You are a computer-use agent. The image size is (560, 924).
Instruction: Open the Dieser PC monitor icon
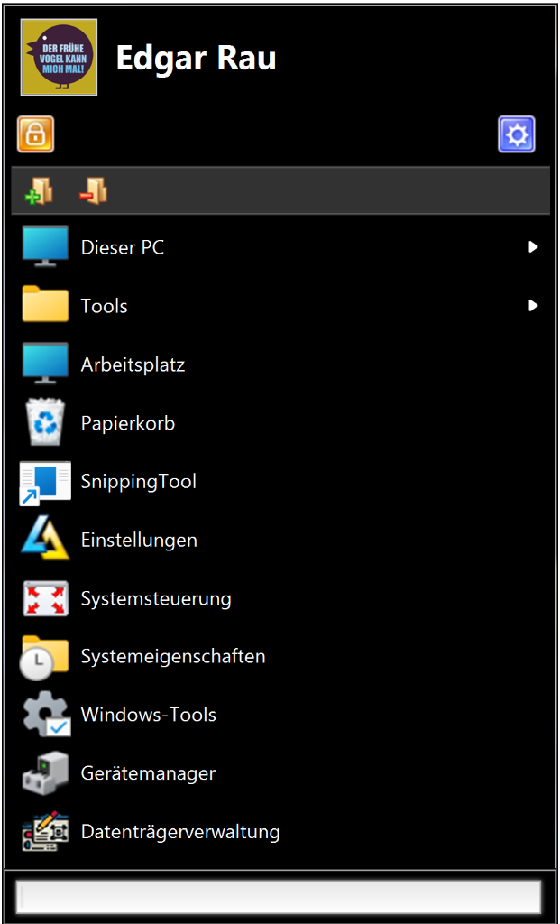pos(45,246)
